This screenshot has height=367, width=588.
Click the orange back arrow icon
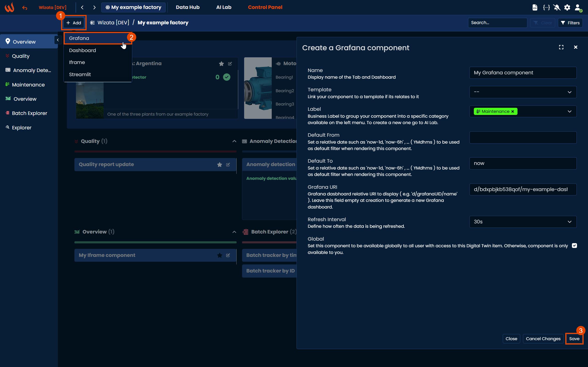tap(25, 8)
